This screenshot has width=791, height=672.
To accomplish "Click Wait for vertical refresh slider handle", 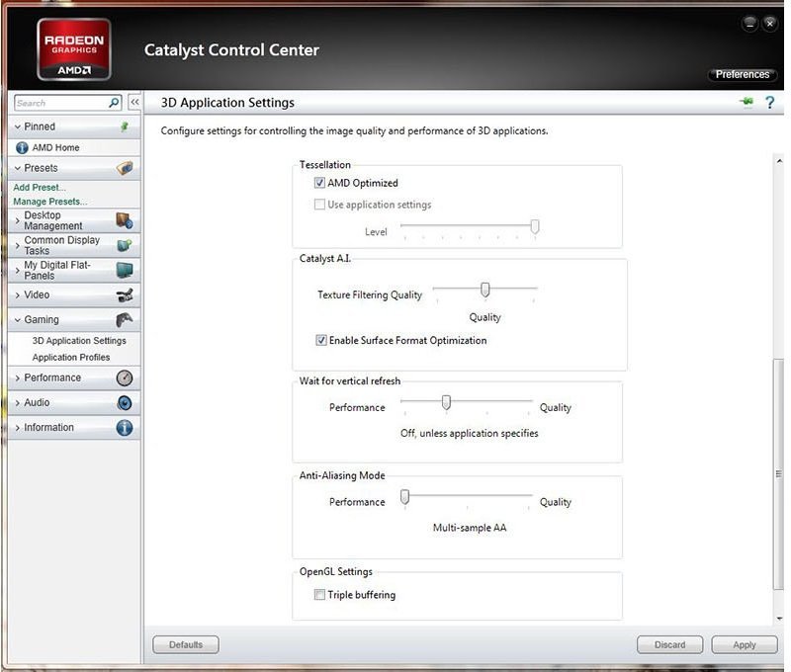I will point(446,402).
